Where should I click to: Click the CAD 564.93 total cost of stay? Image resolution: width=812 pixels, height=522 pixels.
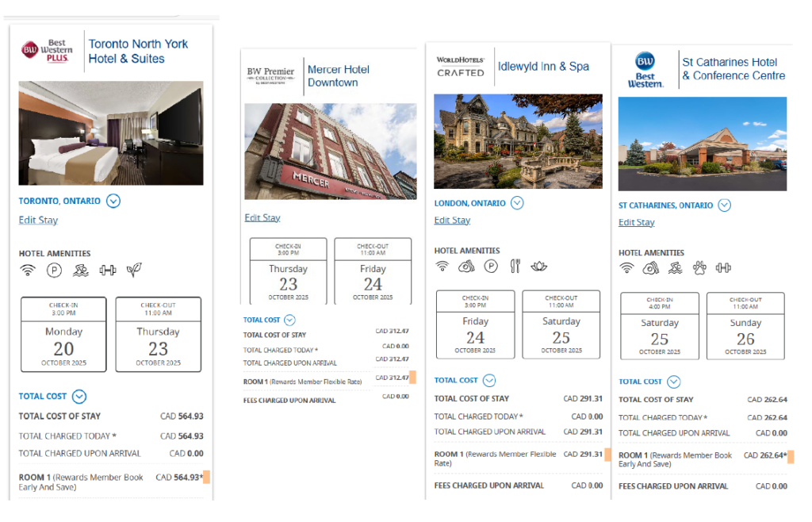click(x=182, y=416)
